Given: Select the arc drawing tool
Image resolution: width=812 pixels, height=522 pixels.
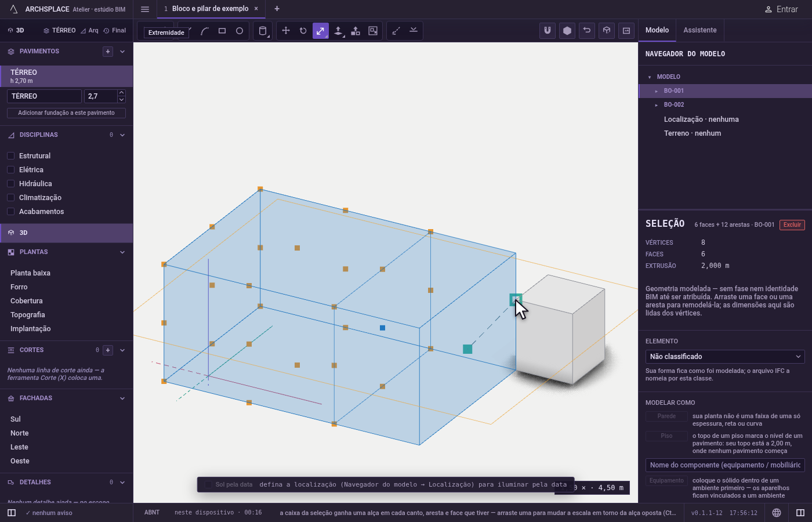Looking at the screenshot, I should click(205, 31).
